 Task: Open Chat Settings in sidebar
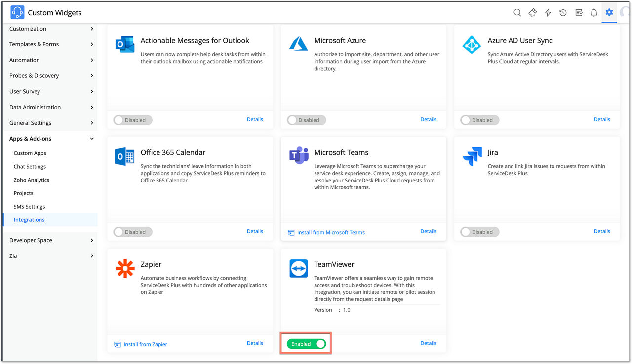30,167
